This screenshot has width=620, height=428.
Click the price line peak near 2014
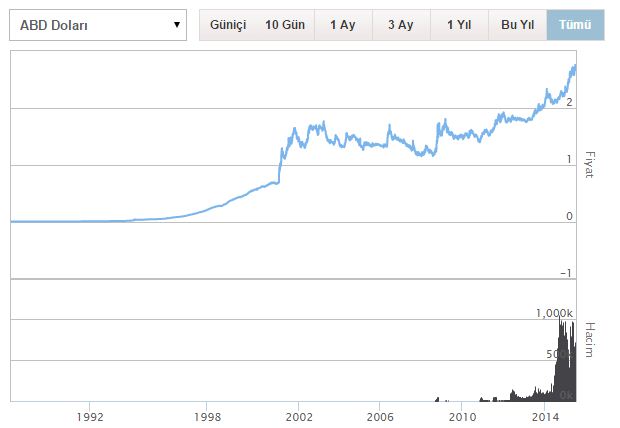574,67
